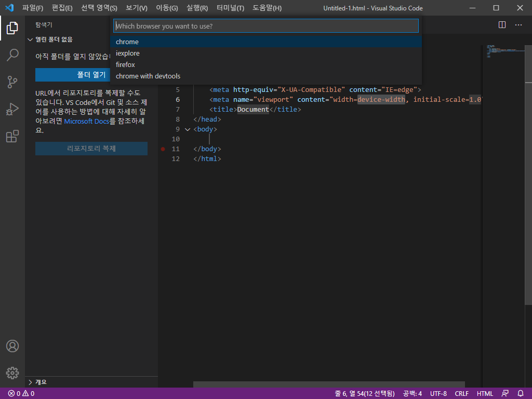The image size is (532, 399).
Task: Open the Source Control view icon
Action: tap(12, 82)
